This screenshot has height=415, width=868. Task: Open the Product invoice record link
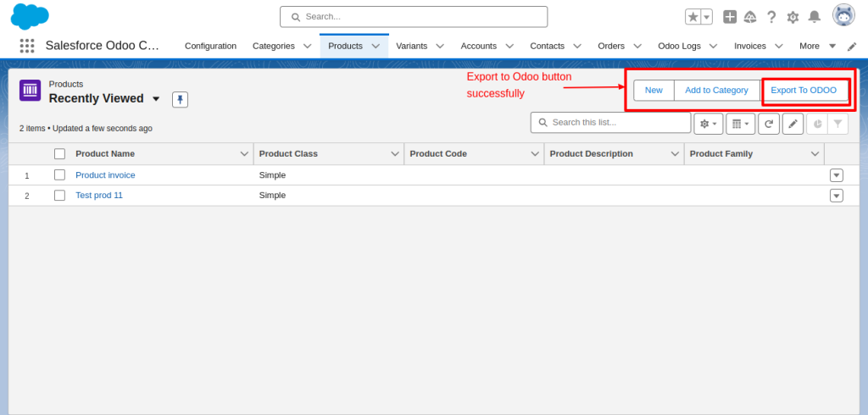(x=105, y=174)
